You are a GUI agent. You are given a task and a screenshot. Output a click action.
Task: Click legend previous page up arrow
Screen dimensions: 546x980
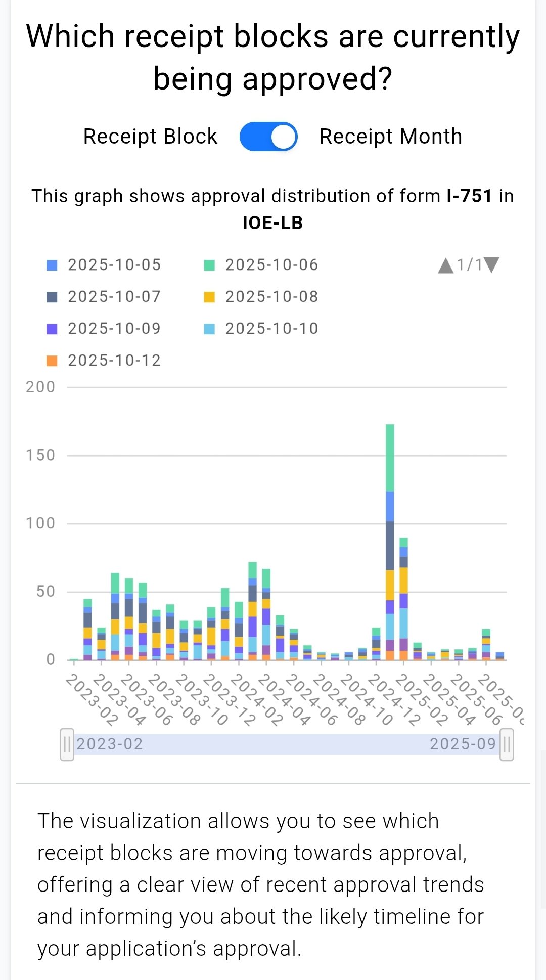[x=445, y=265]
